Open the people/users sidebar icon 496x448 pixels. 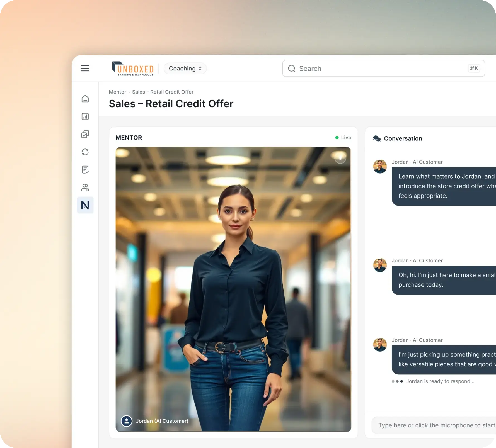[85, 188]
